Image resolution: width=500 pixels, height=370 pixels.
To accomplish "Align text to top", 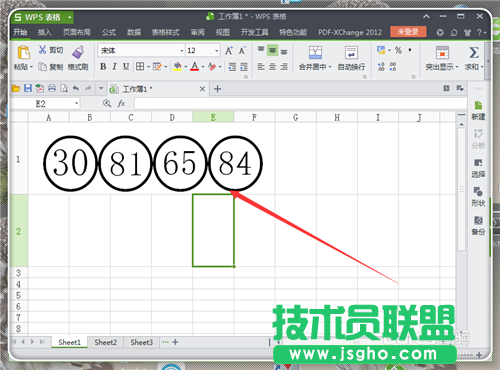I will click(x=261, y=50).
